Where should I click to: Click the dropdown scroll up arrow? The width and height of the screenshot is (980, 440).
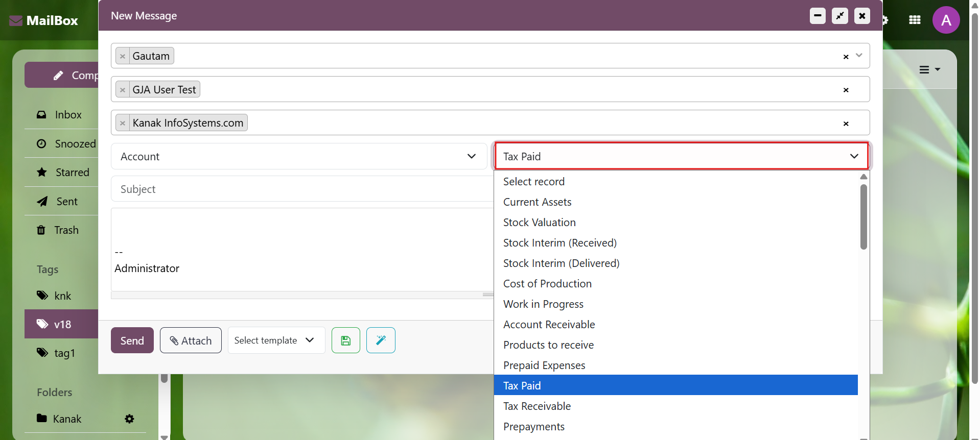click(x=864, y=177)
